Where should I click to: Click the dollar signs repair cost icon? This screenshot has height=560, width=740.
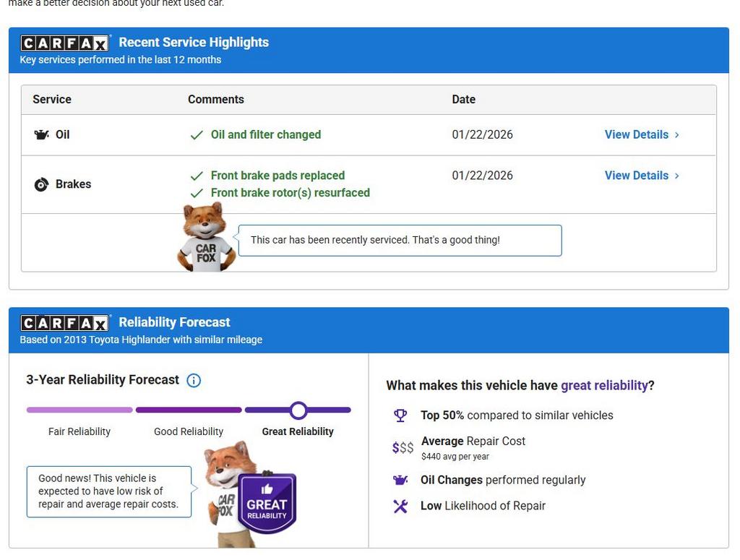click(403, 448)
